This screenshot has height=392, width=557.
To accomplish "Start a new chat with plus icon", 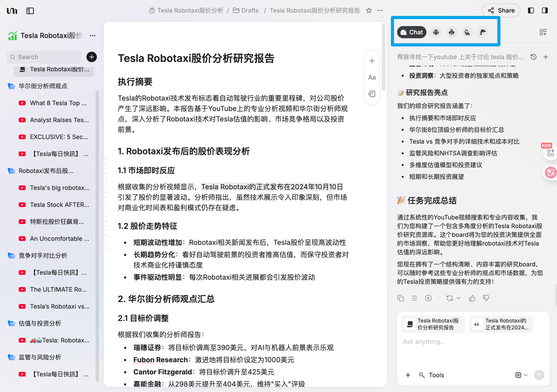I will 546,57.
